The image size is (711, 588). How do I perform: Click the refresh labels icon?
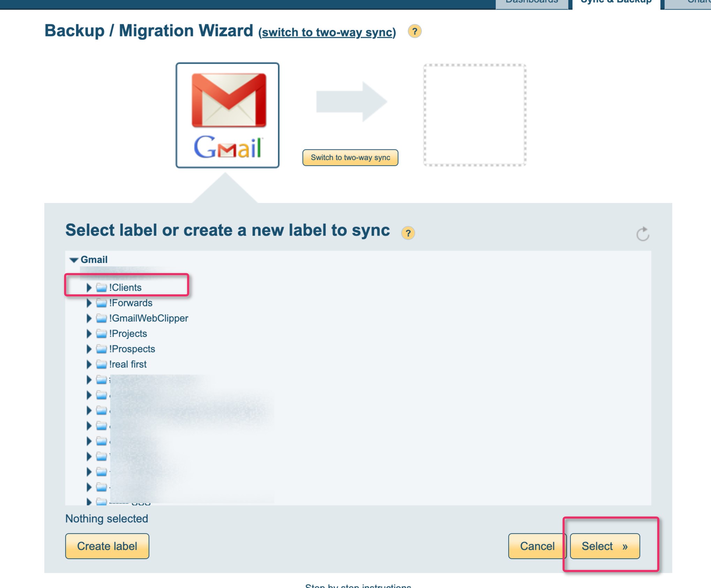643,234
